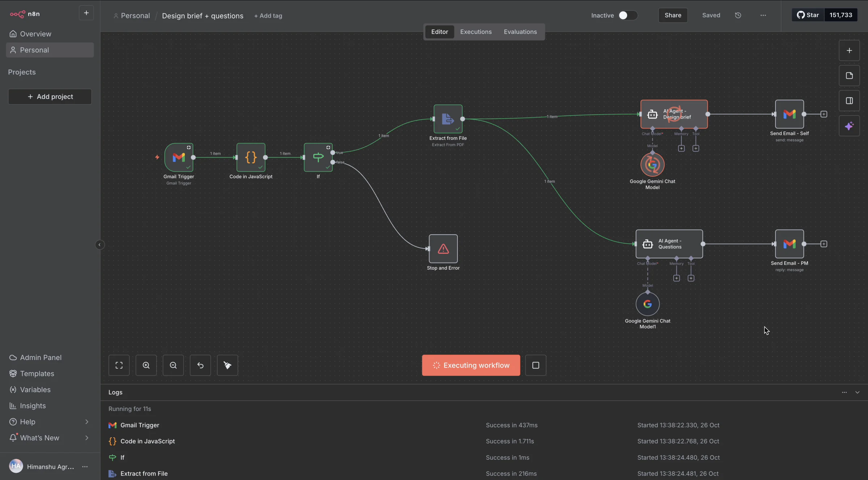Open the Send Email - PM node
Viewport: 868px width, 480px height.
click(x=789, y=244)
